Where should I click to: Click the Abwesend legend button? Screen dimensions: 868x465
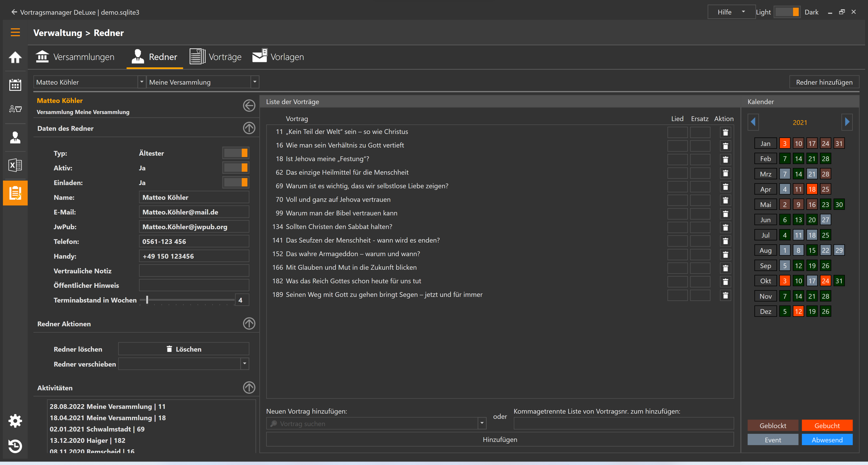point(827,440)
